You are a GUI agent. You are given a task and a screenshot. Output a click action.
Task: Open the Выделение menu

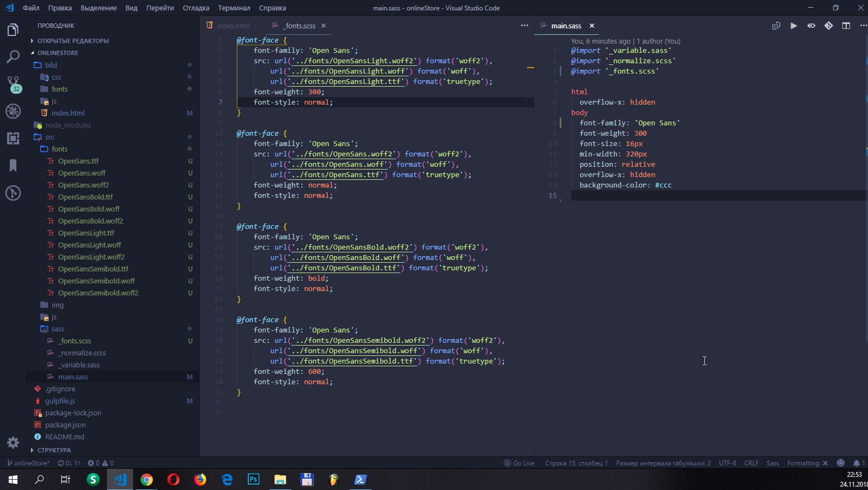coord(99,8)
